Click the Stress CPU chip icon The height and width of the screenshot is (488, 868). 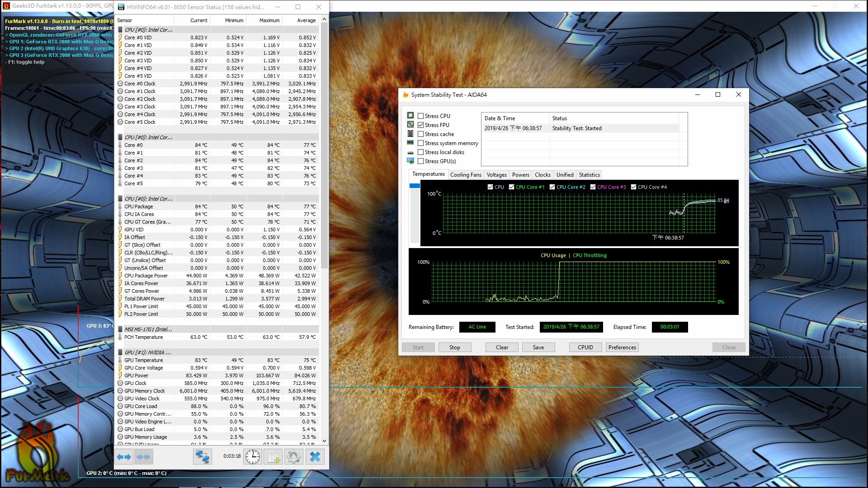click(x=410, y=116)
